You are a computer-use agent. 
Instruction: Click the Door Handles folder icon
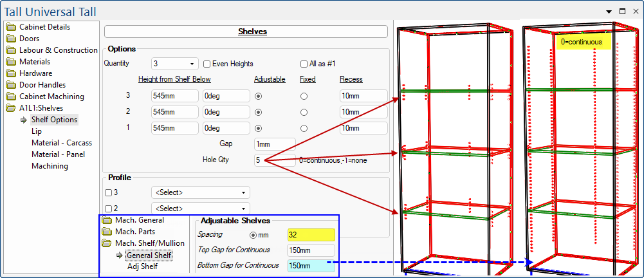coord(11,85)
